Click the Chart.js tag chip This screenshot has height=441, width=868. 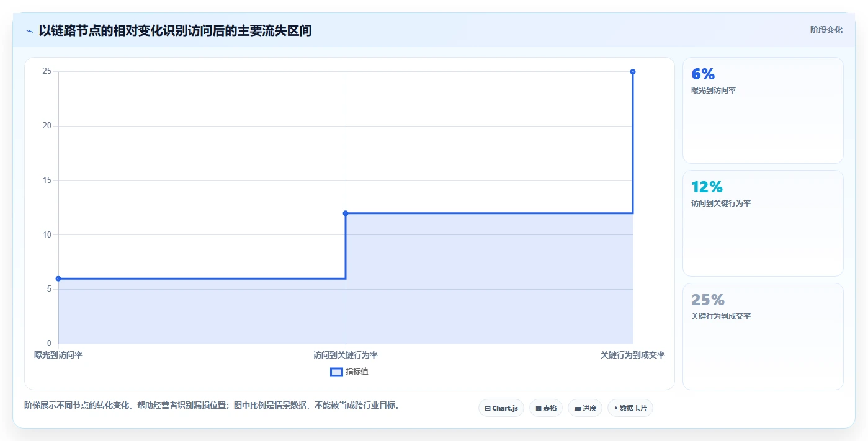(x=501, y=408)
